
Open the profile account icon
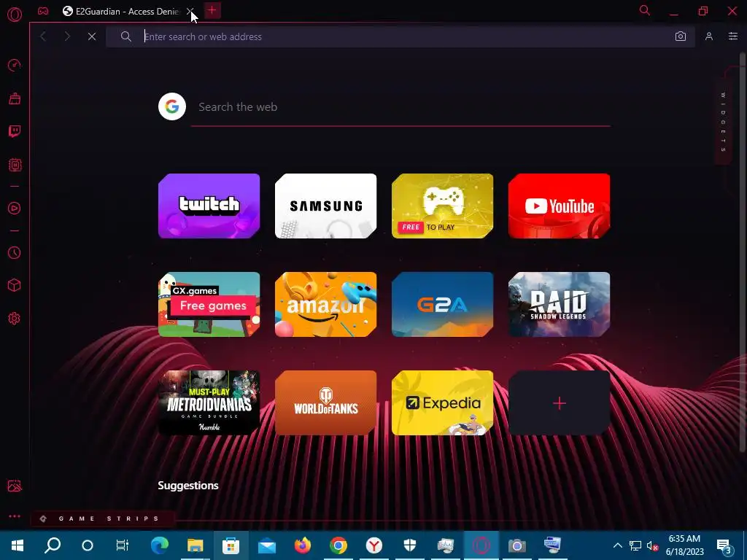click(709, 36)
